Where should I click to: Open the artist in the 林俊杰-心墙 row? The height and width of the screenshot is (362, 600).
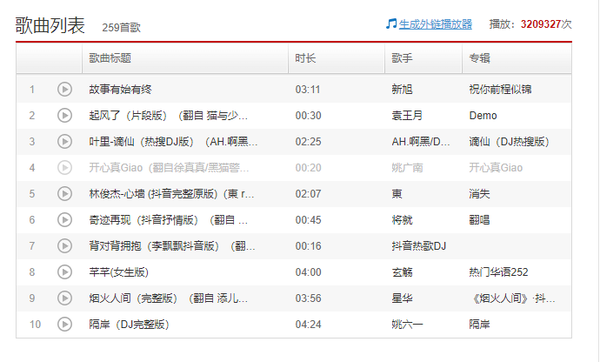click(397, 194)
